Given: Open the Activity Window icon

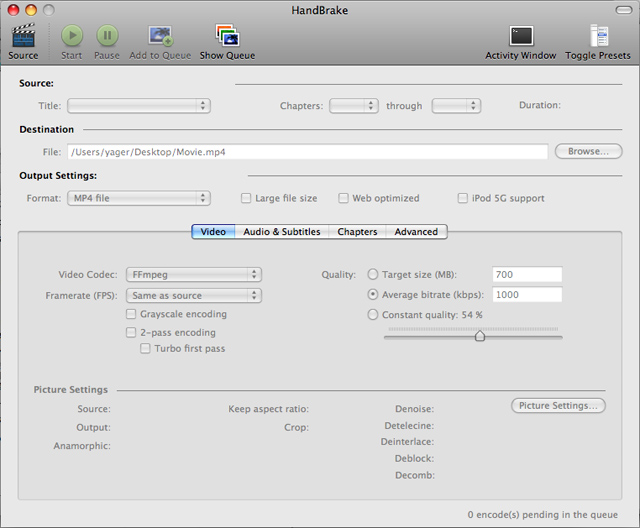Looking at the screenshot, I should click(521, 36).
